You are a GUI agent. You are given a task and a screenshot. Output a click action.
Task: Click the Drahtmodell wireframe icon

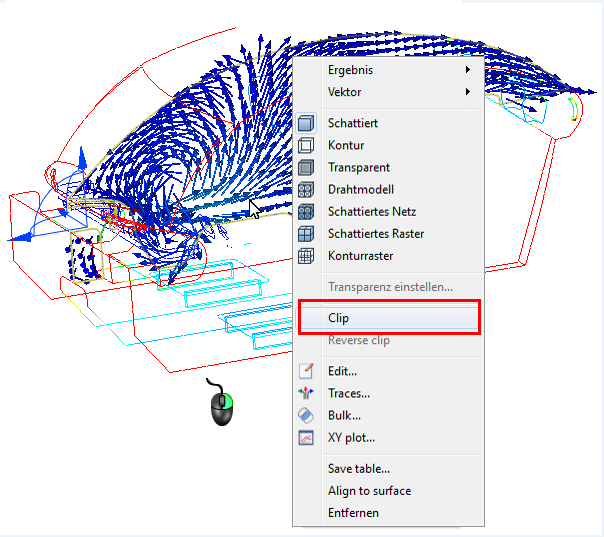pos(306,190)
